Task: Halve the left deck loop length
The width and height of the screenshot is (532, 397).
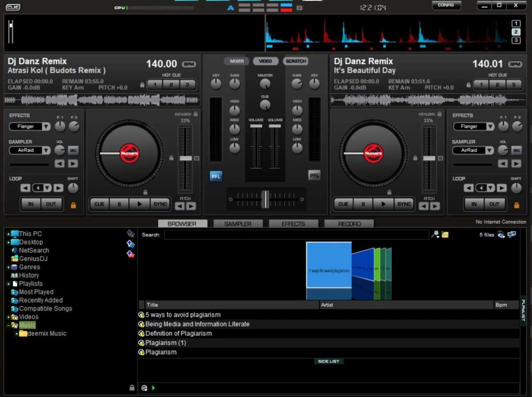Action: click(25, 188)
